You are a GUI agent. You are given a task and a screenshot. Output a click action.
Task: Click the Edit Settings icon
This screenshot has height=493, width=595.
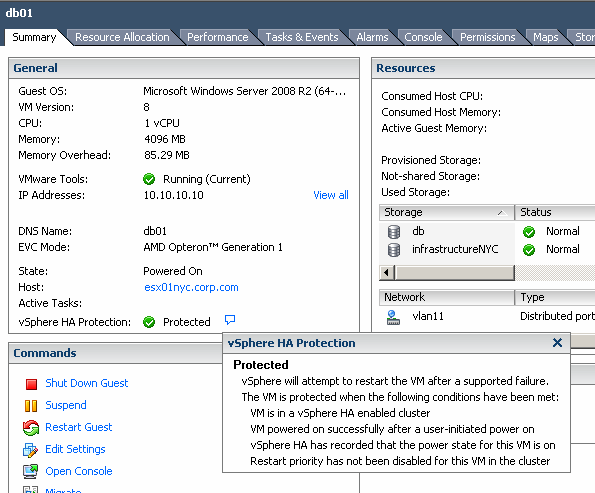tap(30, 450)
